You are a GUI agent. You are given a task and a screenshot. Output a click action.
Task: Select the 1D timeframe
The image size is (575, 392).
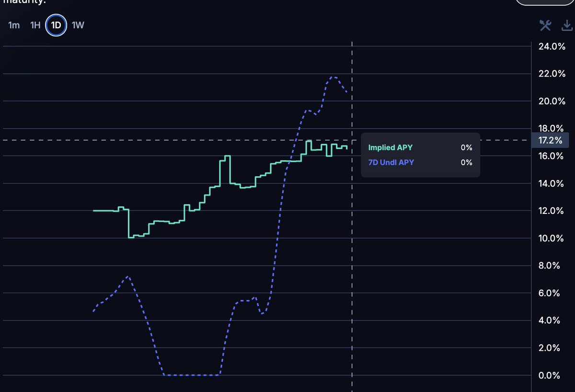coord(57,25)
